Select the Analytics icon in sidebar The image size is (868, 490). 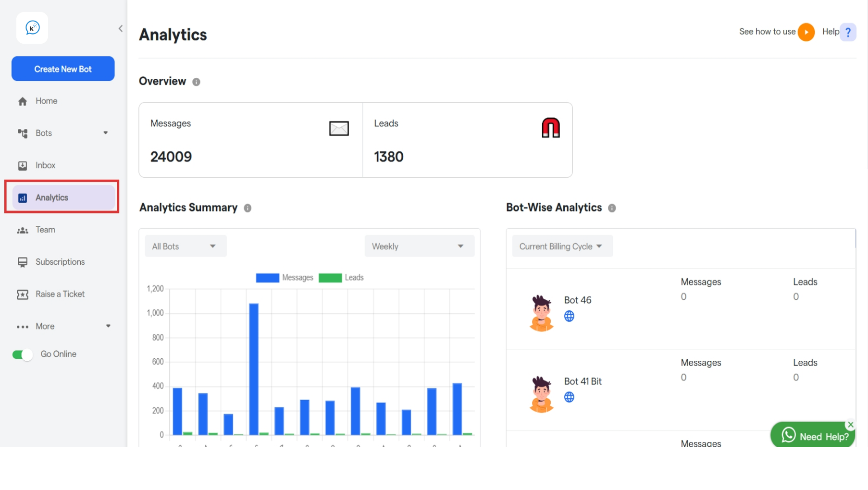tap(23, 197)
